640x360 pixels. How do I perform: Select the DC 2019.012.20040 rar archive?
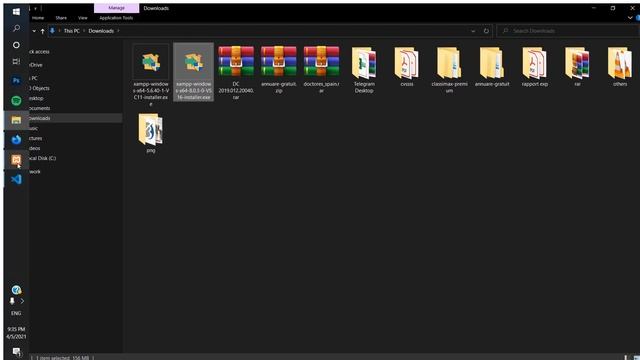(236, 72)
